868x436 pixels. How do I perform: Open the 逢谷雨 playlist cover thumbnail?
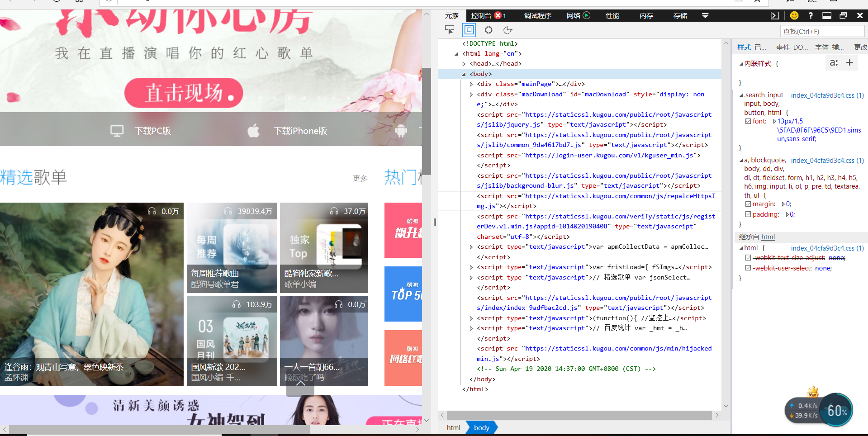click(x=92, y=294)
